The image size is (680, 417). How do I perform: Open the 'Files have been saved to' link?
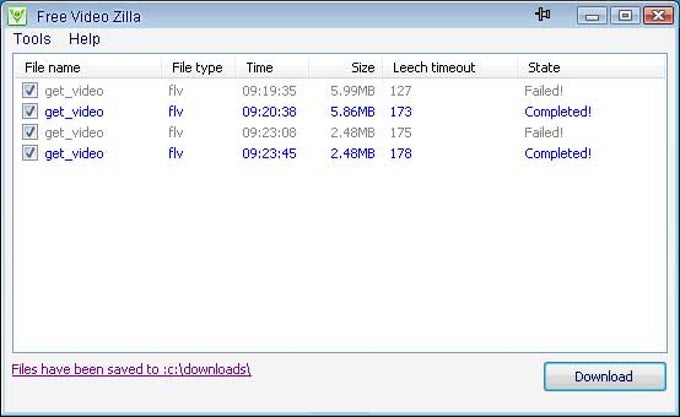[x=131, y=369]
